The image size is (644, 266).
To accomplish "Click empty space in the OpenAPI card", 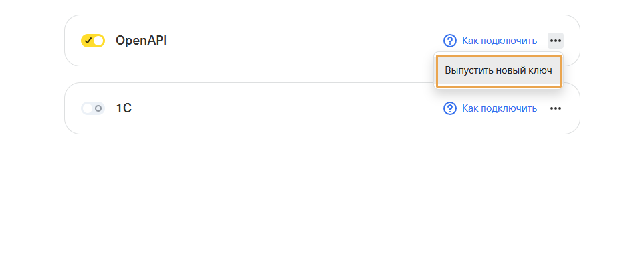I will (x=299, y=41).
